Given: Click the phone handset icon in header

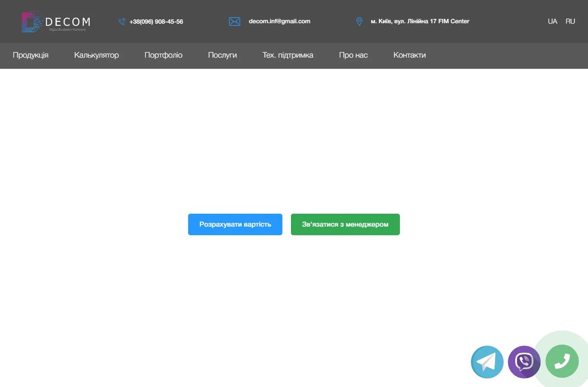Looking at the screenshot, I should pos(122,21).
